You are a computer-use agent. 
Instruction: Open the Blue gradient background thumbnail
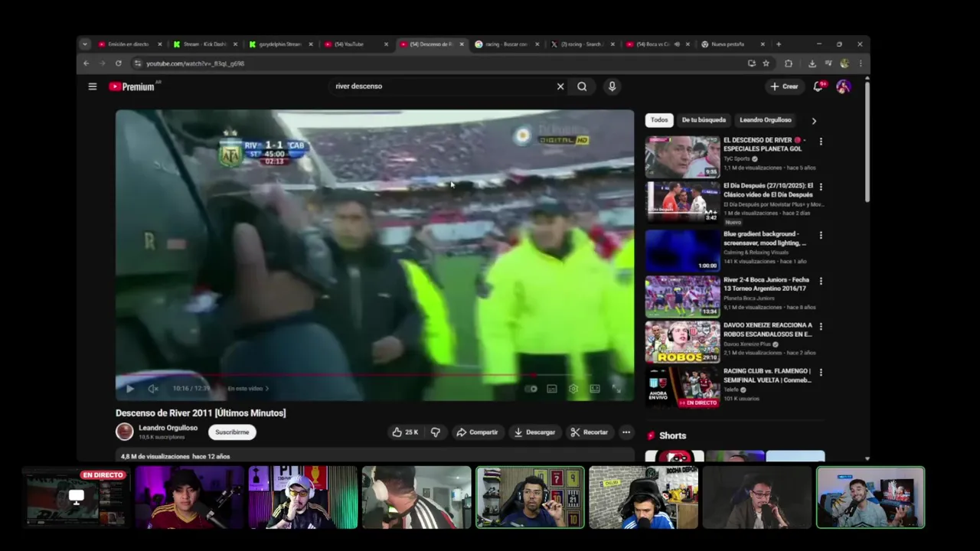(x=682, y=250)
